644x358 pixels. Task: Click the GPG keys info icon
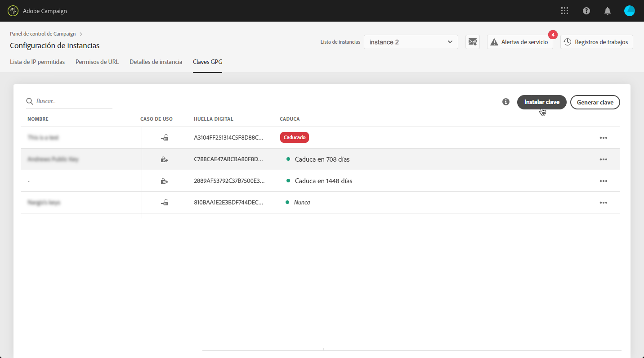506,102
